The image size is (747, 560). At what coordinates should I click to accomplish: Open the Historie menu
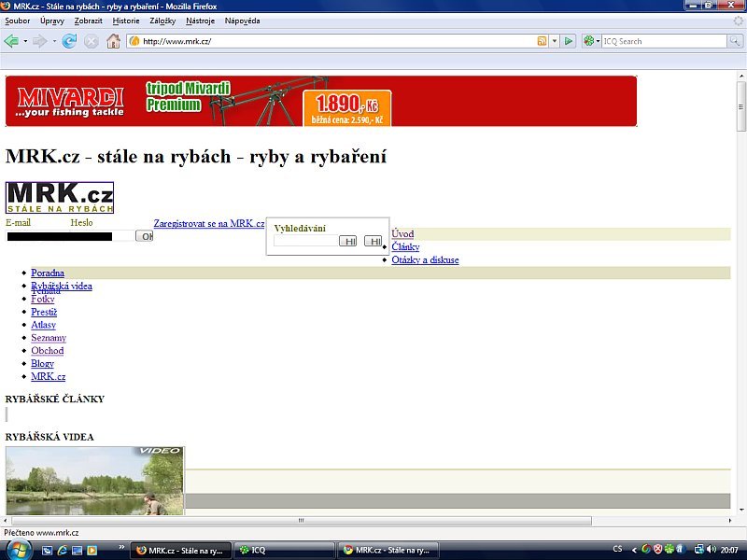click(x=126, y=21)
